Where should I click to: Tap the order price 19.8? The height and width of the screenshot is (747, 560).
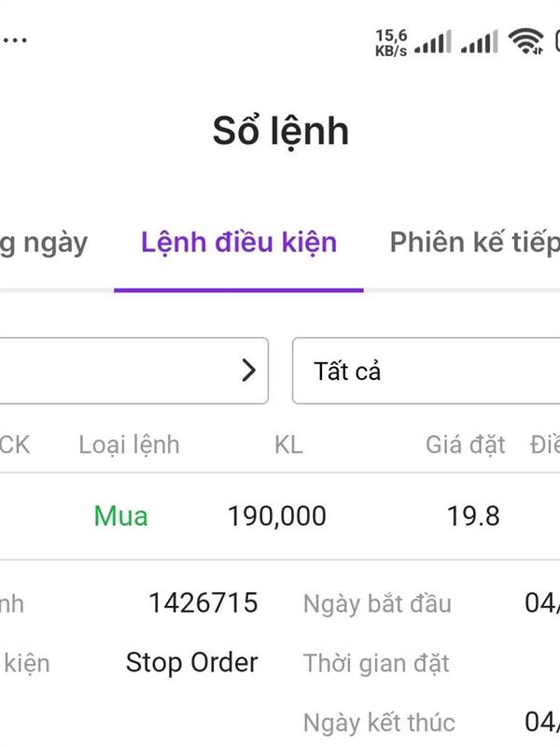(473, 515)
